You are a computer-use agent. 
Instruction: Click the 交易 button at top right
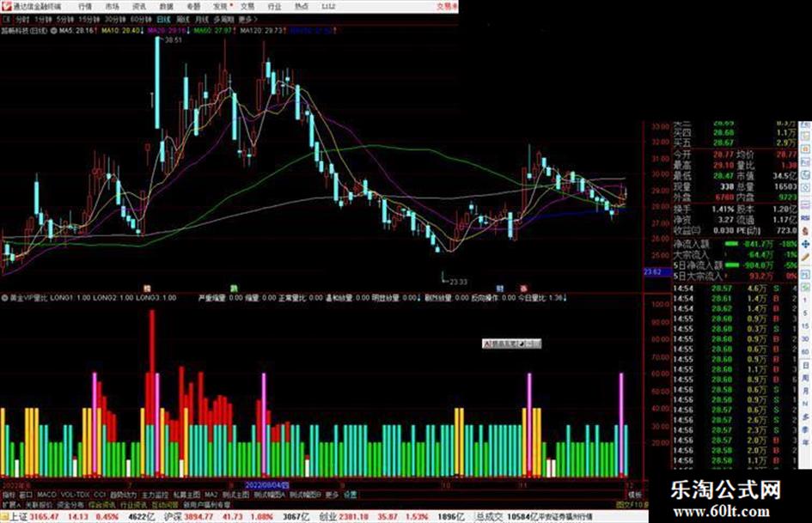[447, 6]
